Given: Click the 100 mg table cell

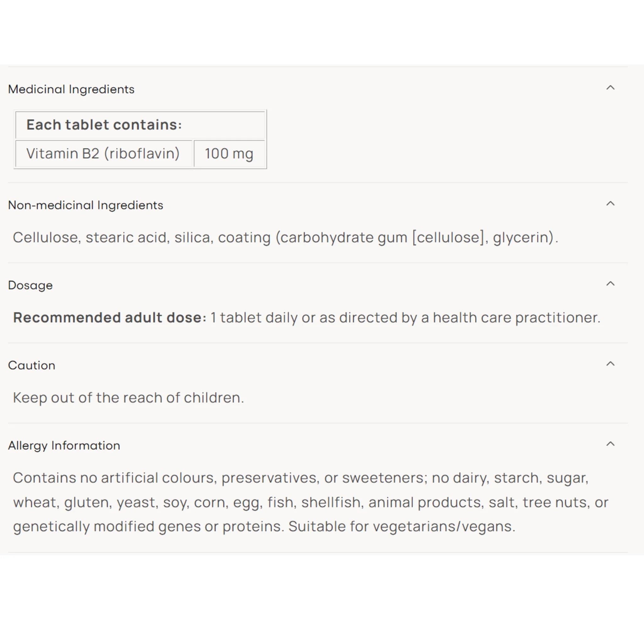Looking at the screenshot, I should click(x=229, y=154).
